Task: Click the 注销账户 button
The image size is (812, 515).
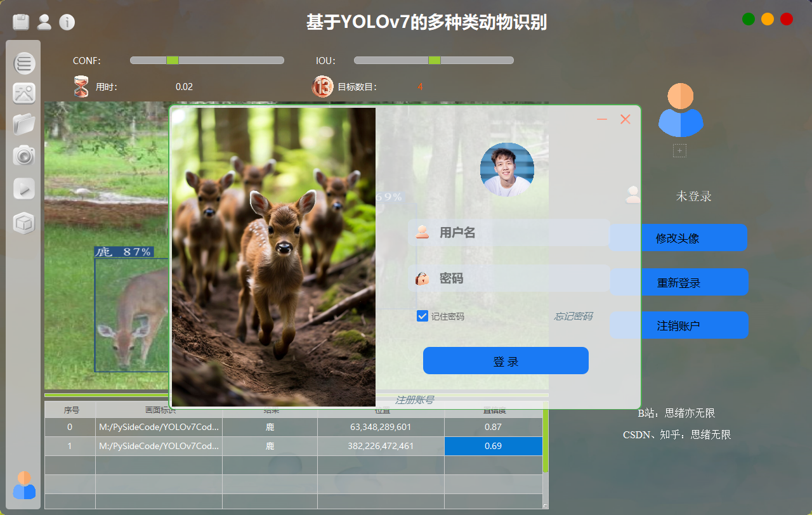Action: tap(678, 325)
